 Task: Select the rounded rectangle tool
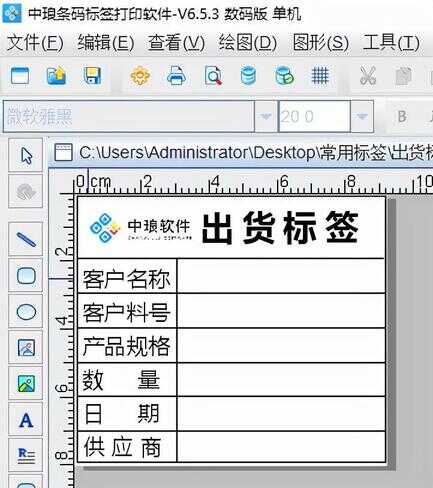(26, 276)
